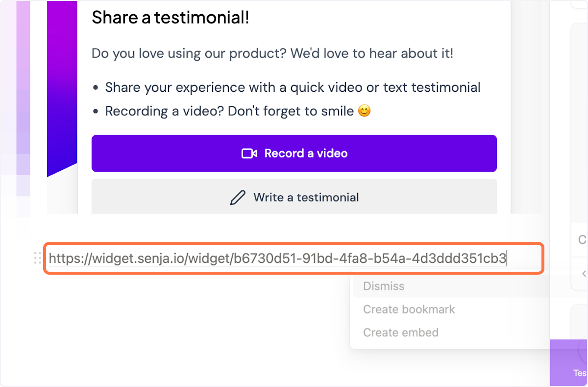
Task: Choose Dismiss from the context menu
Action: click(x=383, y=286)
